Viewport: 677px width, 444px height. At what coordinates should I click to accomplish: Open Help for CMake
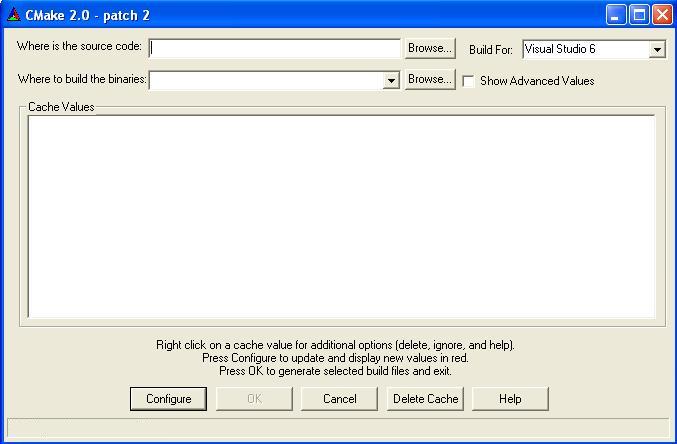tap(510, 399)
